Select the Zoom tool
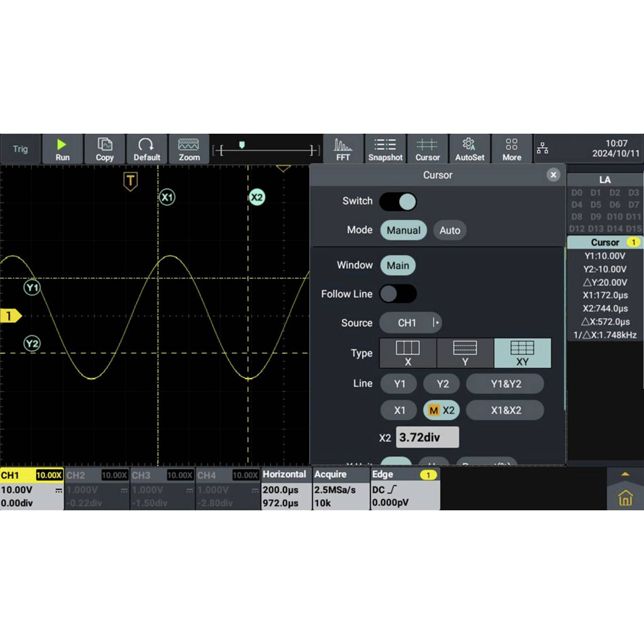The image size is (644, 644). [189, 149]
